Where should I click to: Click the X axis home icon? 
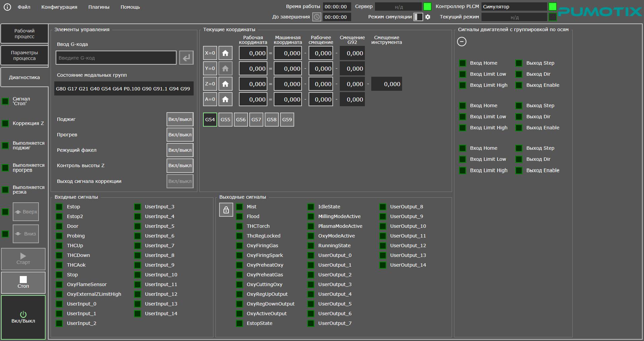[x=226, y=53]
